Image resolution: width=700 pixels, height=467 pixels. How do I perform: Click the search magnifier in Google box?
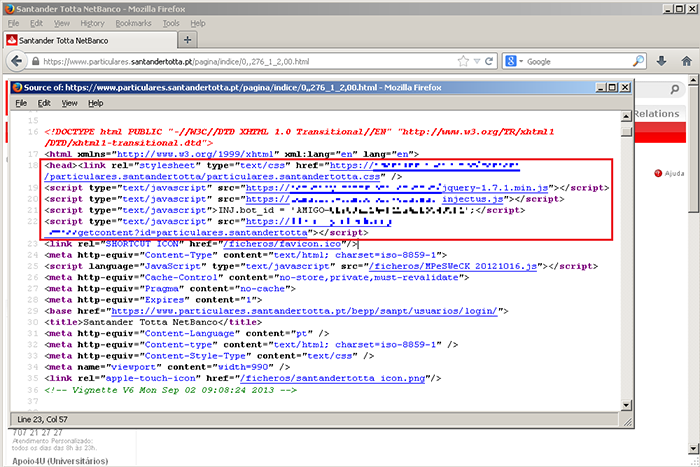[638, 61]
